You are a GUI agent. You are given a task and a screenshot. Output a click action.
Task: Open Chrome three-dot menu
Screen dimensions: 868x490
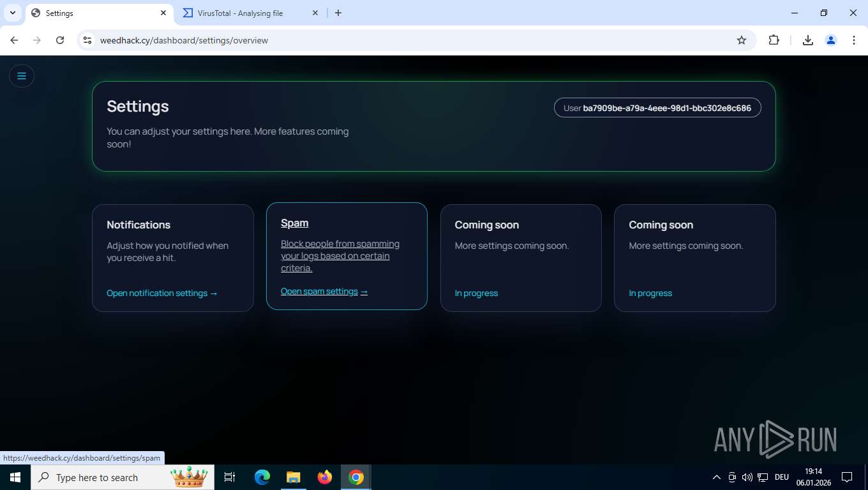(854, 40)
